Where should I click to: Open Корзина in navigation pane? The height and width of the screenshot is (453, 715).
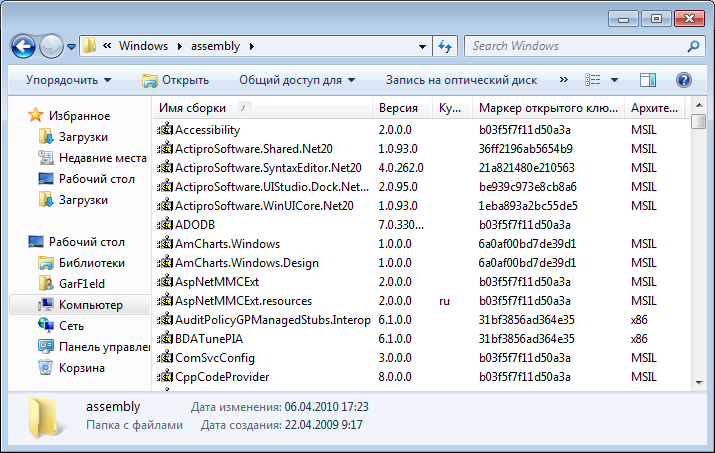pos(82,368)
